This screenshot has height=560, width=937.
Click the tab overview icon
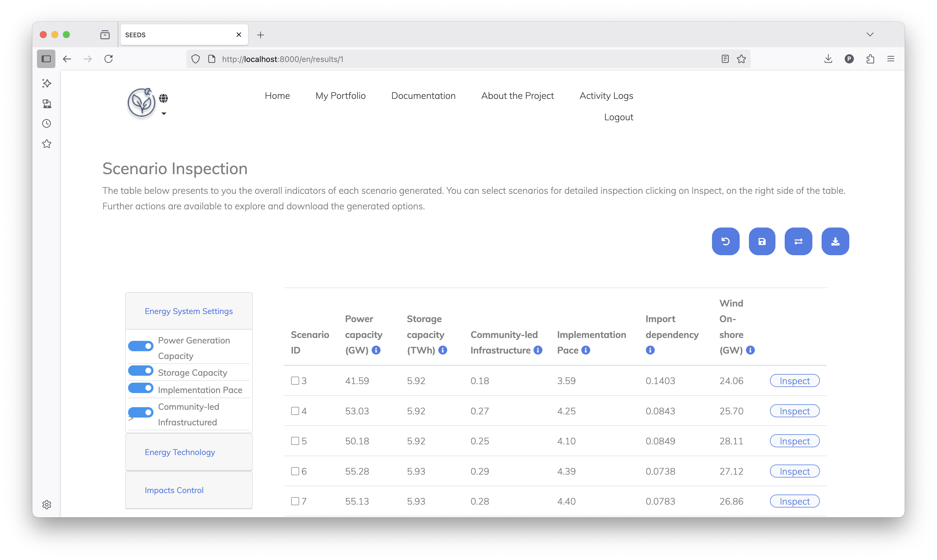[105, 35]
